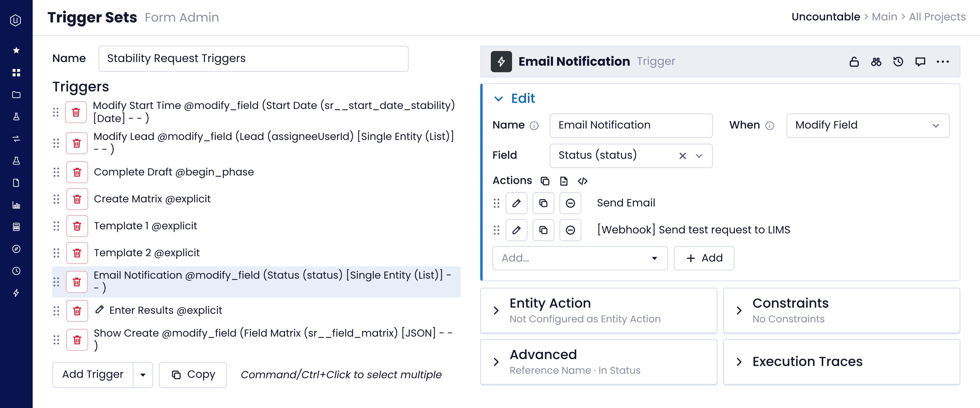Open the three-dot more menu in the trigger header
This screenshot has width=980, height=408.
(x=943, y=62)
